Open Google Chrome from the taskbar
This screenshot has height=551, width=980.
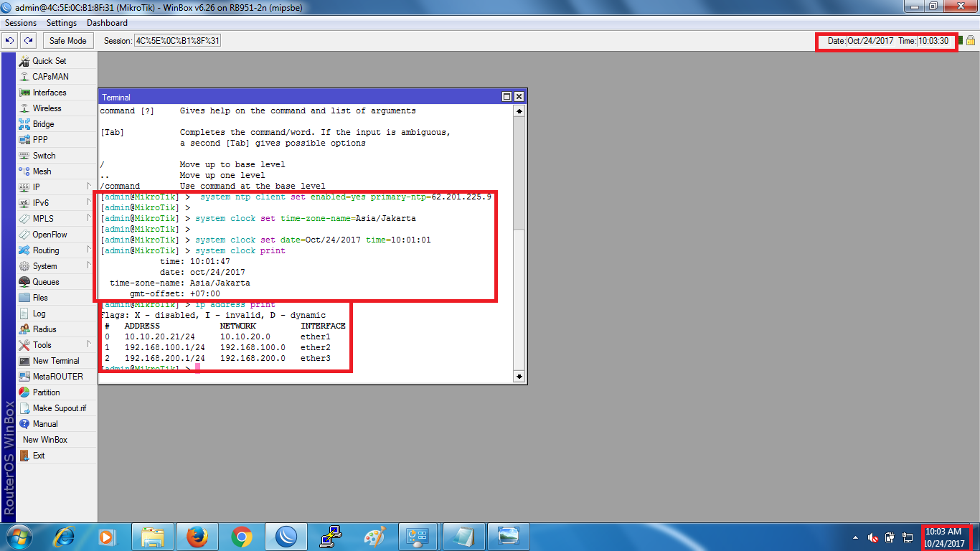242,537
